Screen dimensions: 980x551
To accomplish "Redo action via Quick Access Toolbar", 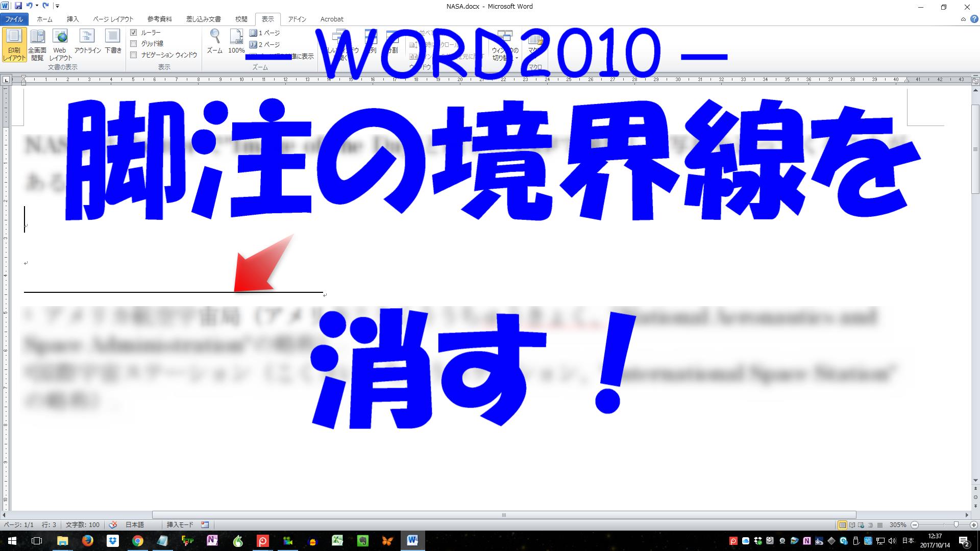I will pos(45,6).
